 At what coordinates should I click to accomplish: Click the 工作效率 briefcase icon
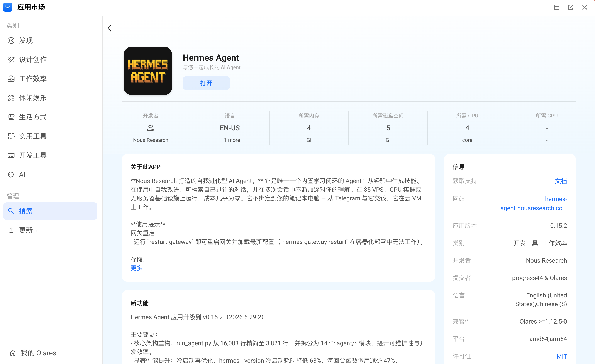pyautogui.click(x=11, y=79)
